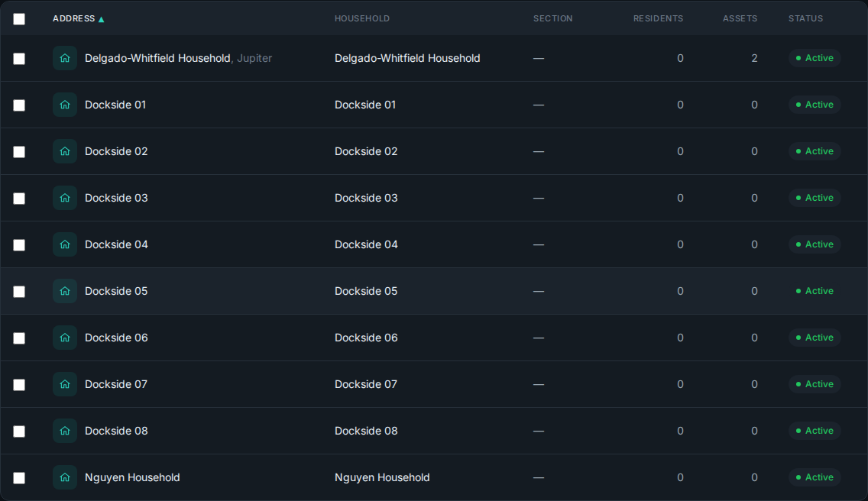This screenshot has width=868, height=501.
Task: Check the Nguyen Household row checkbox
Action: (x=19, y=478)
